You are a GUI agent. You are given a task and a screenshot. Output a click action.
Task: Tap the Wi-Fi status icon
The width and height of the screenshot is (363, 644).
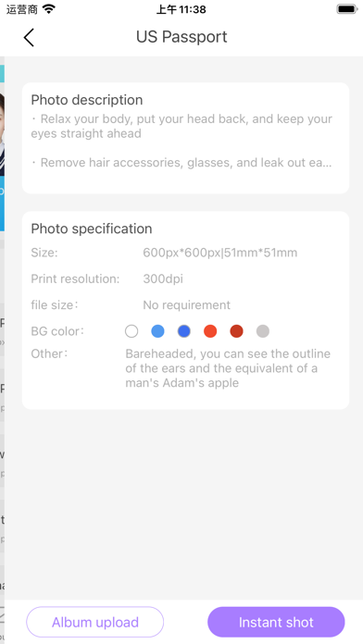[x=49, y=8]
